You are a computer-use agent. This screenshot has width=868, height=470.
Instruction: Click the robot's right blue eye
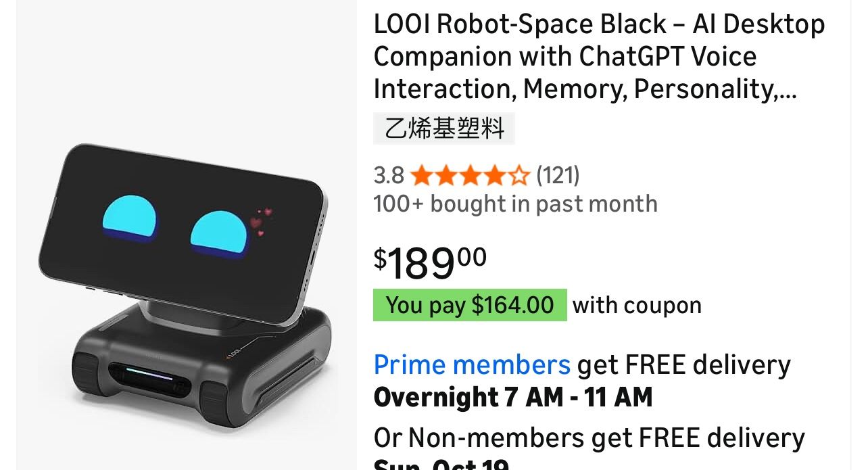[x=218, y=233]
